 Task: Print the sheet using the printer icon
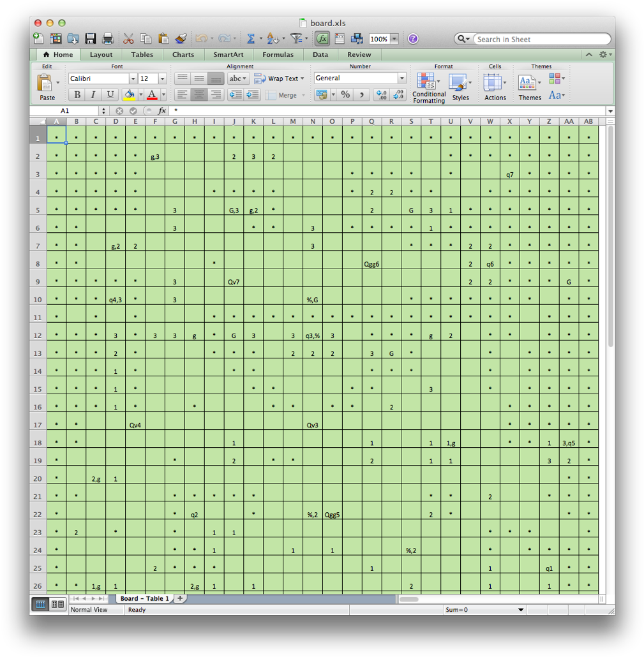(x=108, y=38)
